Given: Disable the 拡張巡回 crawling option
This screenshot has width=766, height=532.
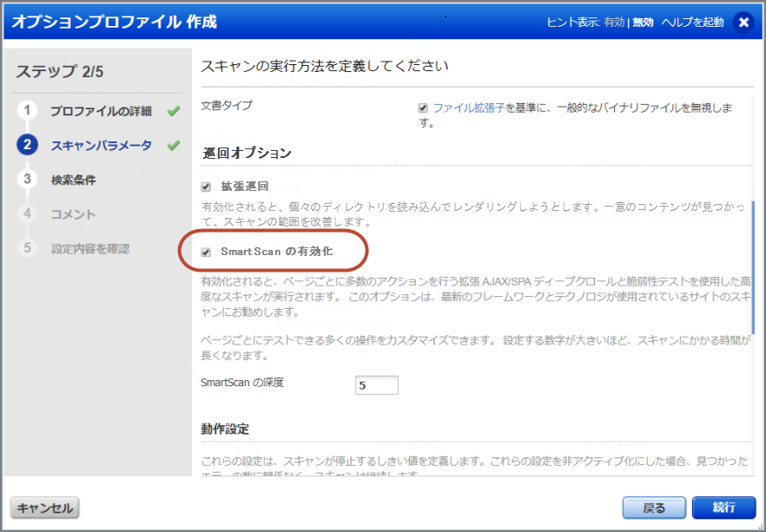Looking at the screenshot, I should pos(204,185).
